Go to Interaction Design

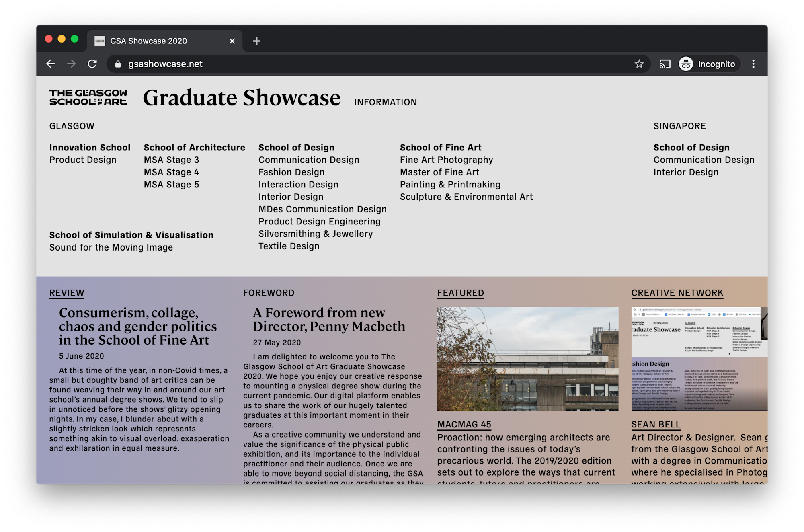(x=298, y=185)
